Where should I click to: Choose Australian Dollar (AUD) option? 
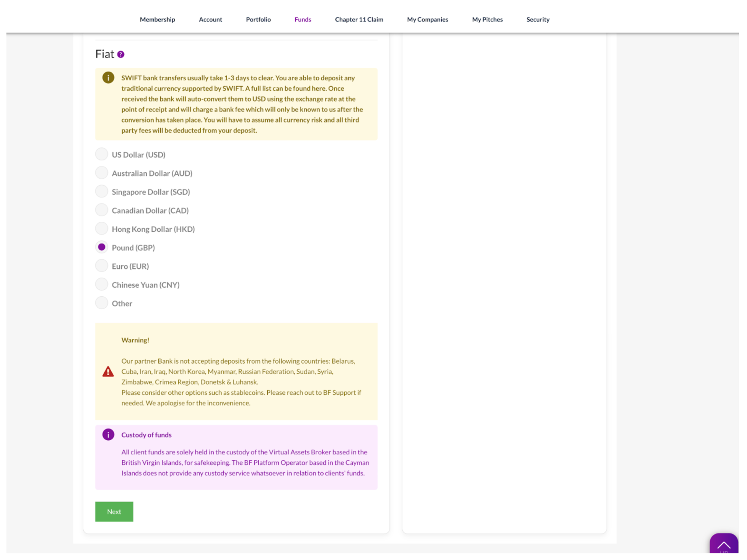point(102,173)
